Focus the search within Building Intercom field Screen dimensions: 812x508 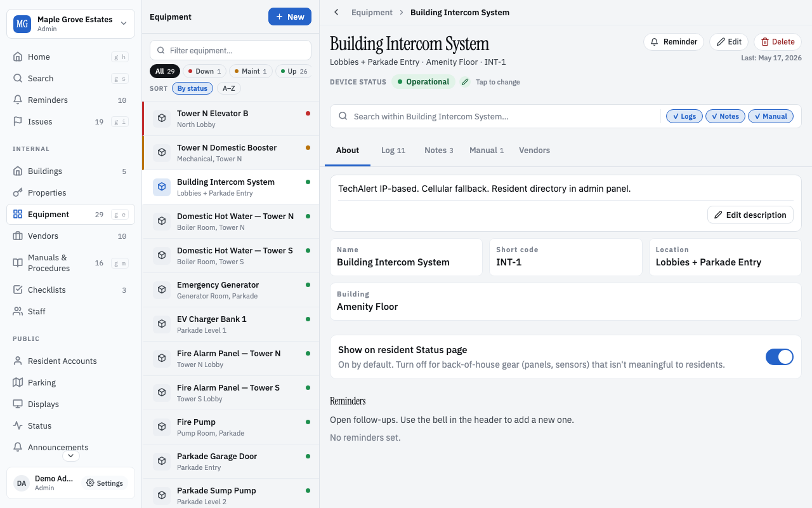click(496, 116)
